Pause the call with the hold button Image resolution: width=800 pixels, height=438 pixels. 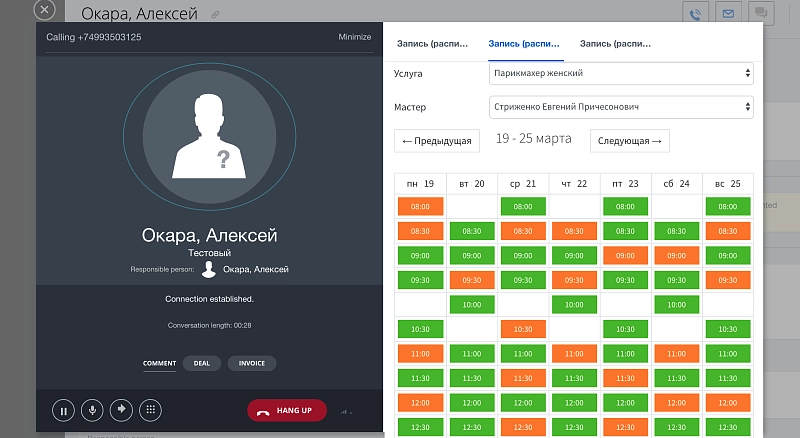65,410
